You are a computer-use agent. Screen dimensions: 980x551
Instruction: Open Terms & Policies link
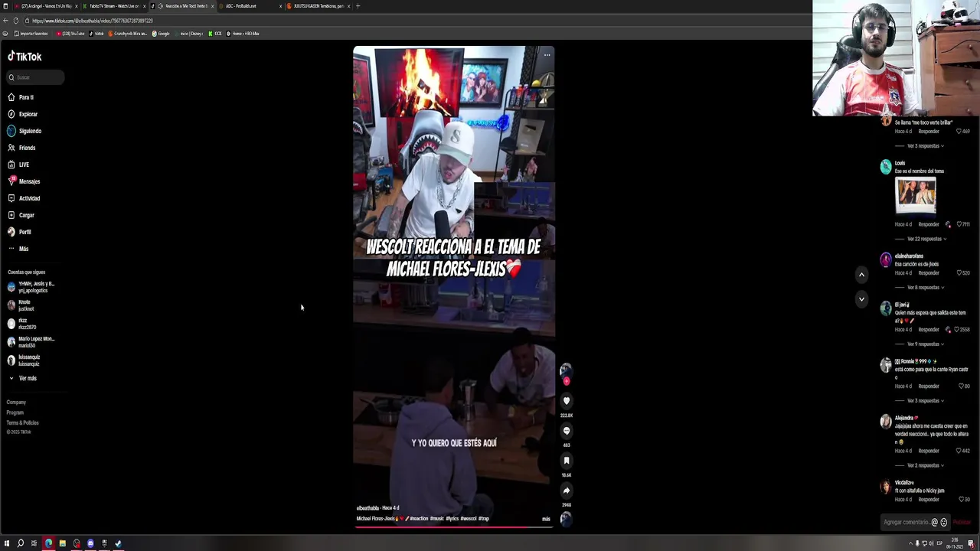coord(22,422)
